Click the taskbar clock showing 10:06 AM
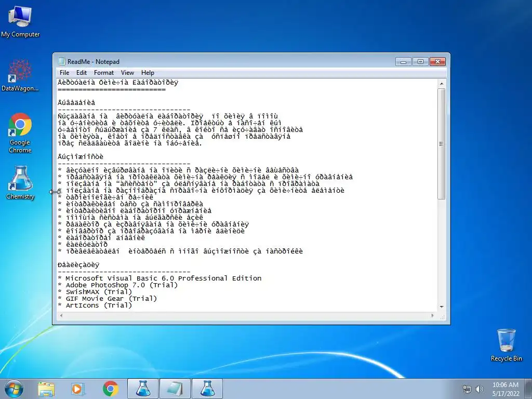Screen dimensions: 532x399 [506, 389]
